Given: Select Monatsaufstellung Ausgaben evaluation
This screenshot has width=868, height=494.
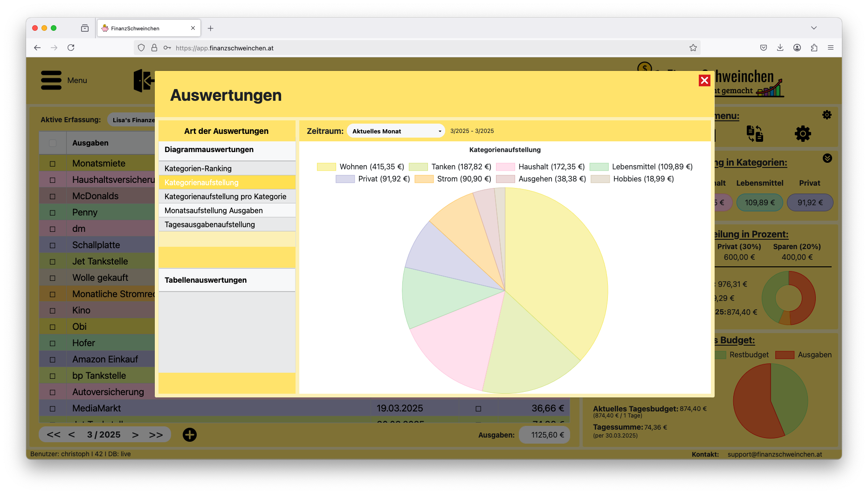Looking at the screenshot, I should [214, 210].
